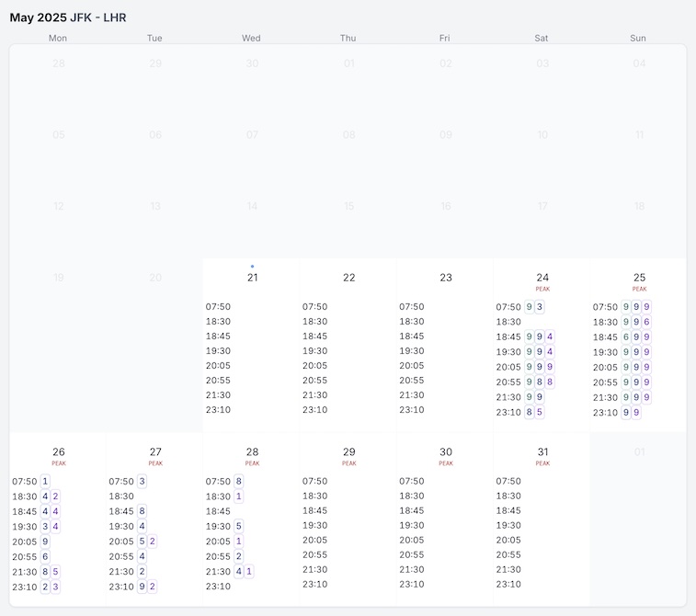Select day 23 in the calendar
Image resolution: width=696 pixels, height=616 pixels.
pyautogui.click(x=446, y=278)
